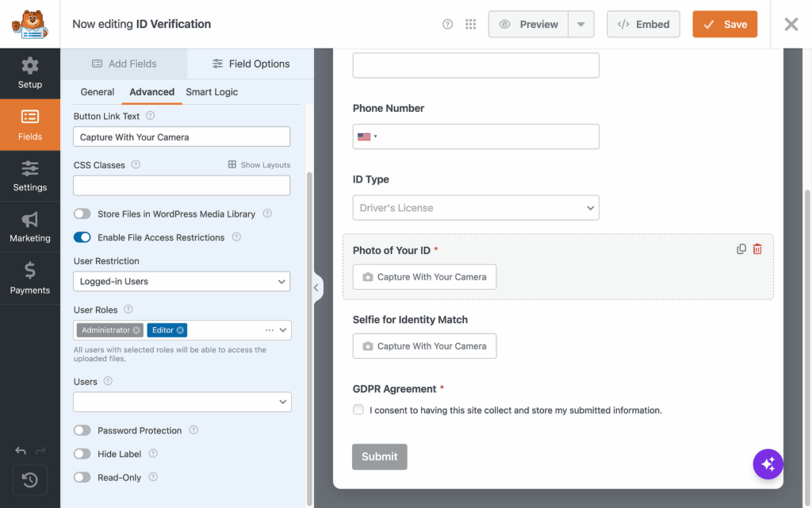
Task: Save the form with Save button
Action: 725,25
